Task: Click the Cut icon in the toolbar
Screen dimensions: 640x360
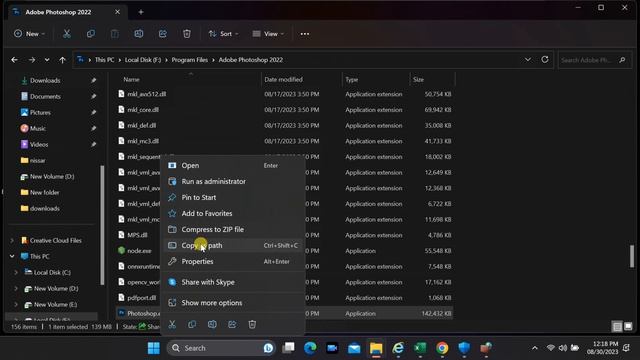Action: click(x=67, y=34)
